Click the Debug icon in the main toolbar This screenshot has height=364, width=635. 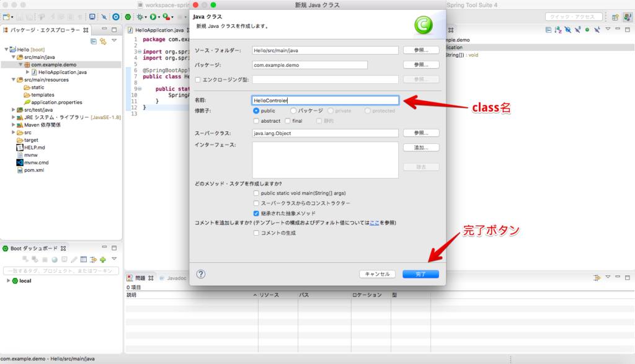tap(141, 16)
